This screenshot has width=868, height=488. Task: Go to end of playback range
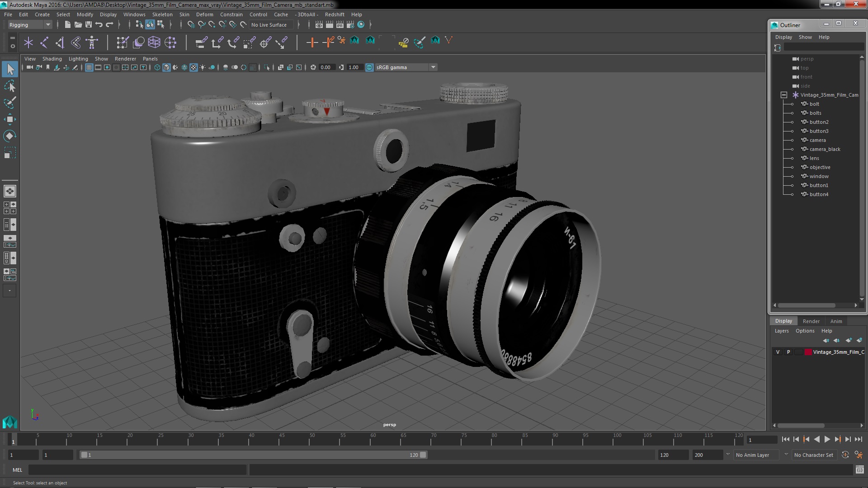click(858, 439)
